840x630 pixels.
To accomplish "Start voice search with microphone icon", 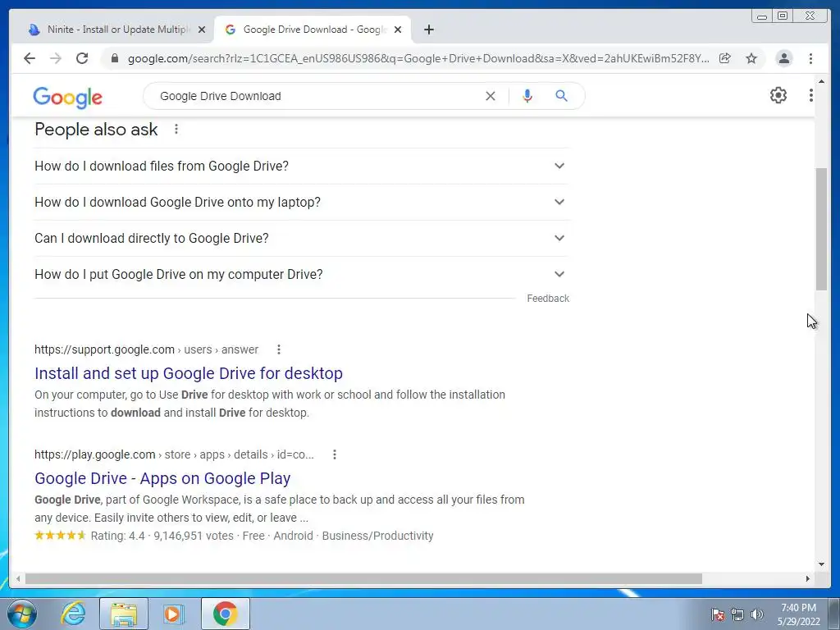I will [527, 96].
